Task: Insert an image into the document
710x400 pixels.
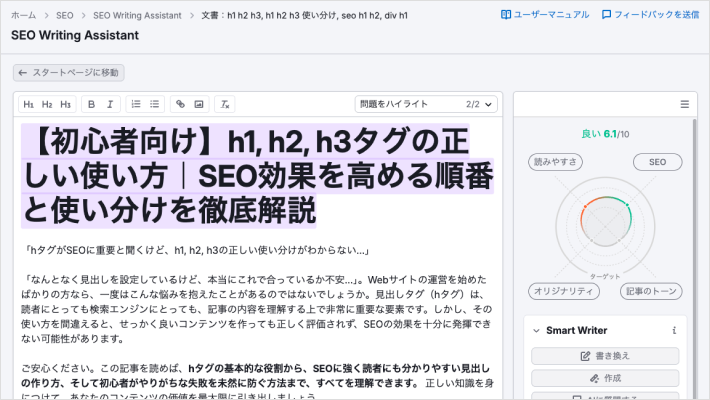Action: [199, 104]
